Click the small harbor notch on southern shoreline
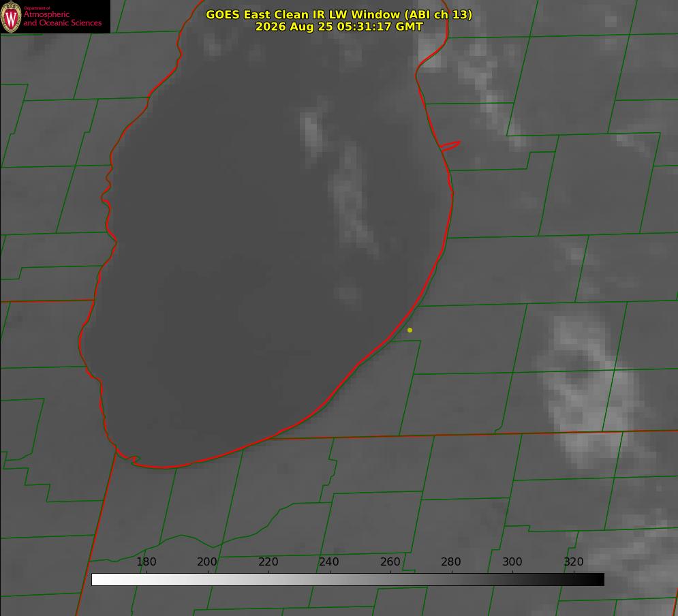The image size is (678, 616). click(132, 459)
